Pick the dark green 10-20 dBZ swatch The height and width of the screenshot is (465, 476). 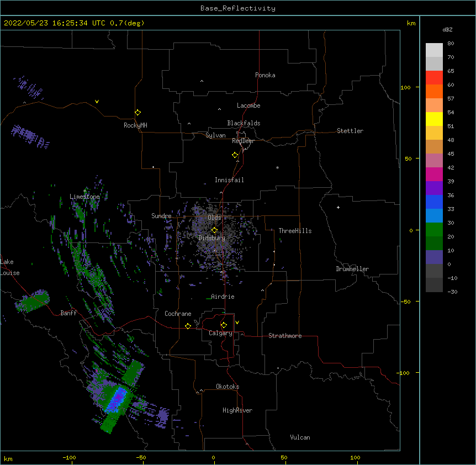tap(434, 244)
